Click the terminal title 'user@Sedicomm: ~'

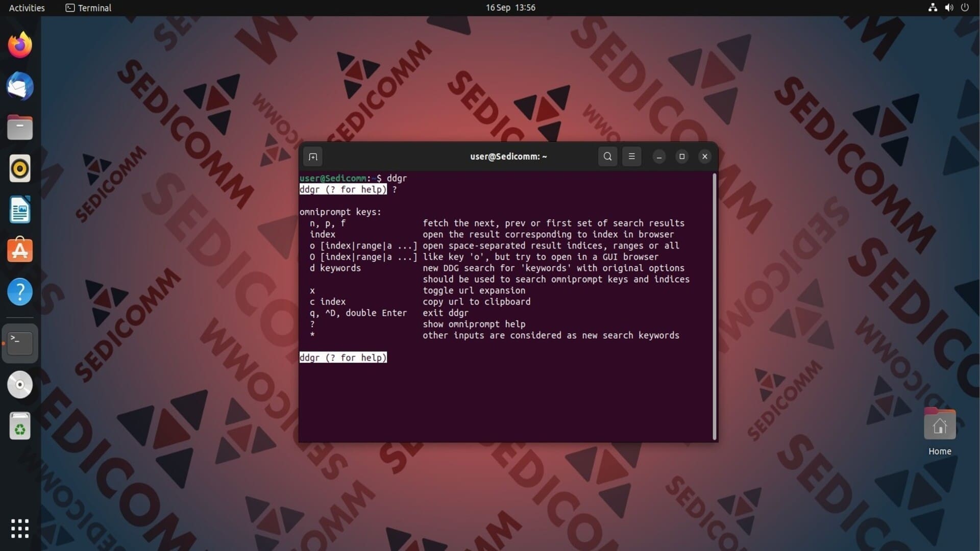(508, 157)
